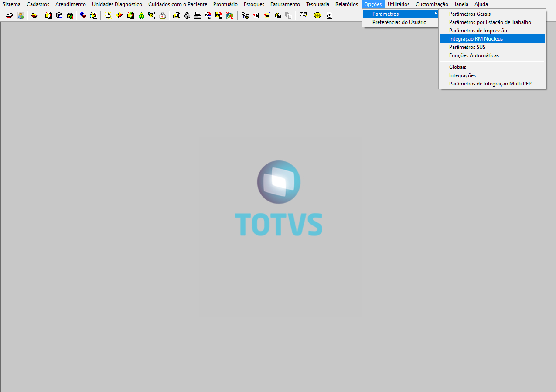Open the Relatórios menu

pos(347,4)
